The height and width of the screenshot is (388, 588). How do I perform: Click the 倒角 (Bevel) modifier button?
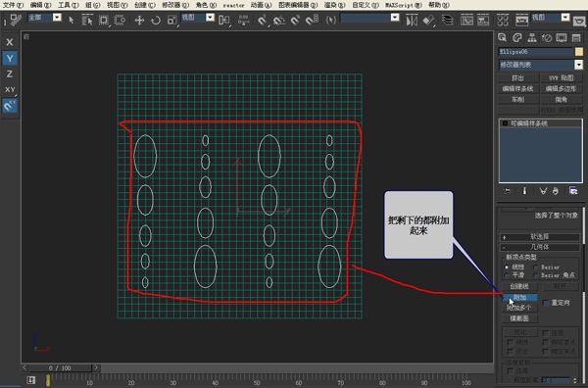pyautogui.click(x=561, y=99)
